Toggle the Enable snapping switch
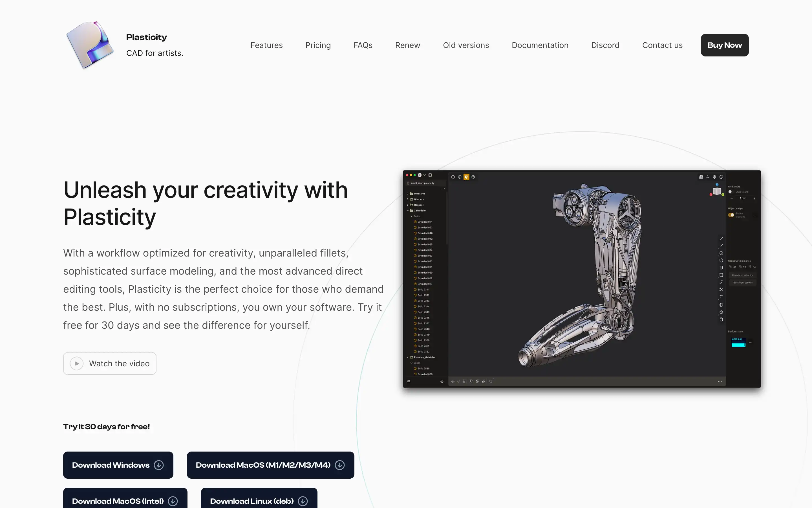 [x=731, y=215]
